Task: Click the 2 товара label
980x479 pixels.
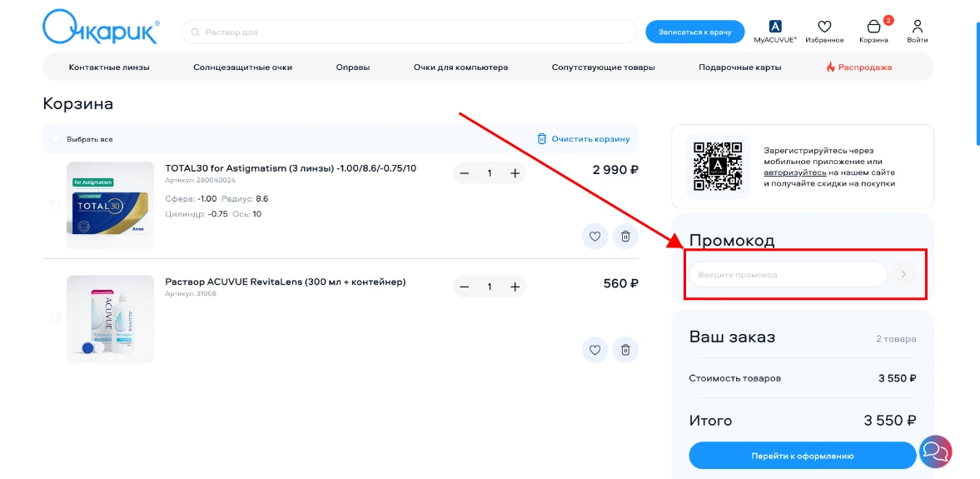Action: (896, 339)
